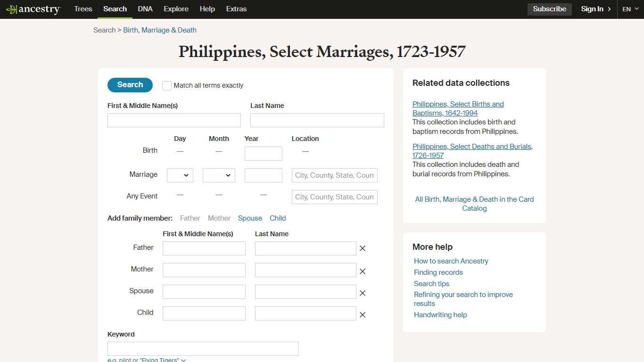This screenshot has height=362, width=644.
Task: Enable Match all terms exactly checkbox
Action: (167, 86)
